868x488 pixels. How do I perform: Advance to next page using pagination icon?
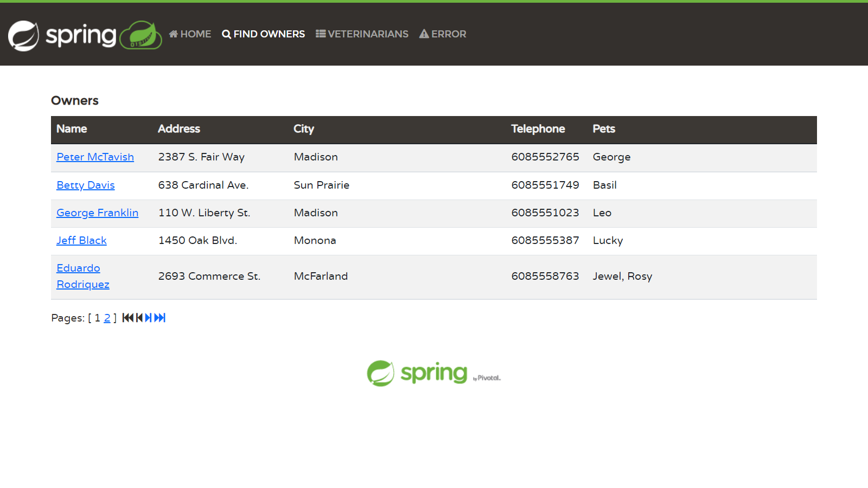click(149, 318)
